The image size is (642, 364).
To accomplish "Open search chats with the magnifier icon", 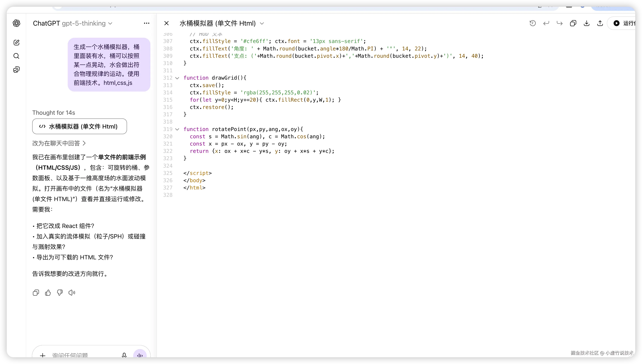I will (16, 56).
